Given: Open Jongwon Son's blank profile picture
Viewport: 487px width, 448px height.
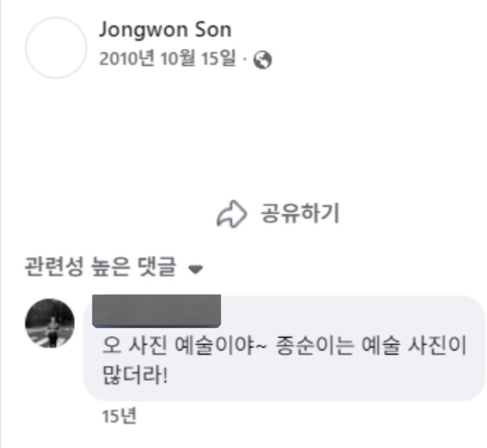Looking at the screenshot, I should (x=56, y=48).
